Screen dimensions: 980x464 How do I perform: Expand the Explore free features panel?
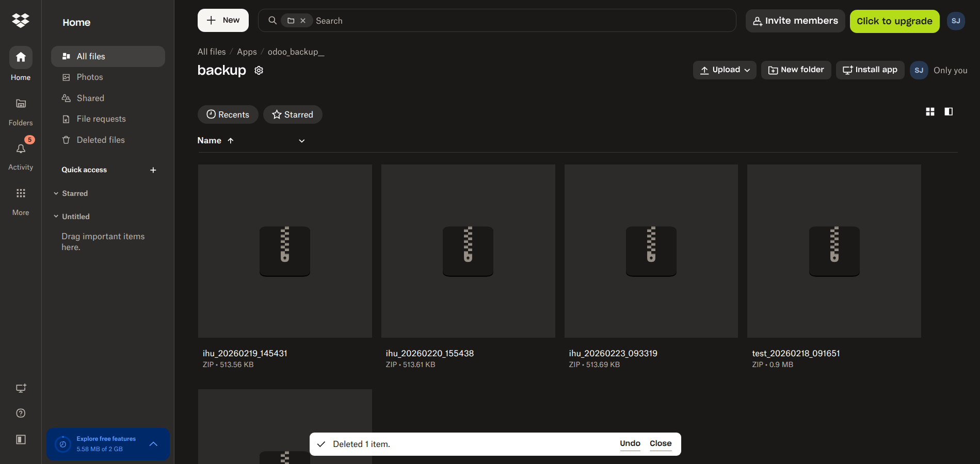(x=153, y=444)
